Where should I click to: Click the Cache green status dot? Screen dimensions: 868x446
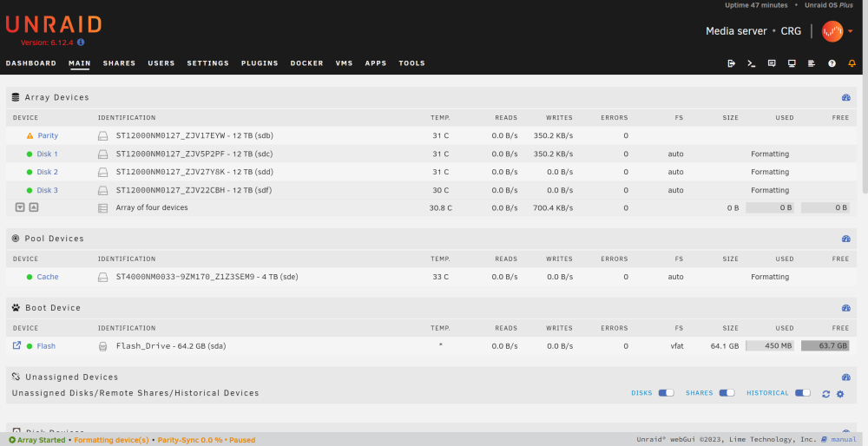coord(30,277)
